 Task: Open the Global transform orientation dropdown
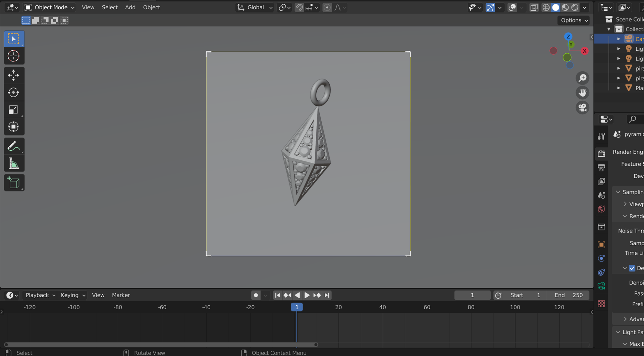[255, 7]
